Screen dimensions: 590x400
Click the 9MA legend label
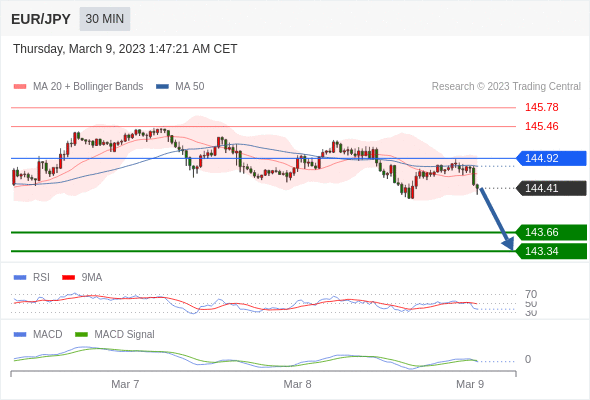pos(92,278)
